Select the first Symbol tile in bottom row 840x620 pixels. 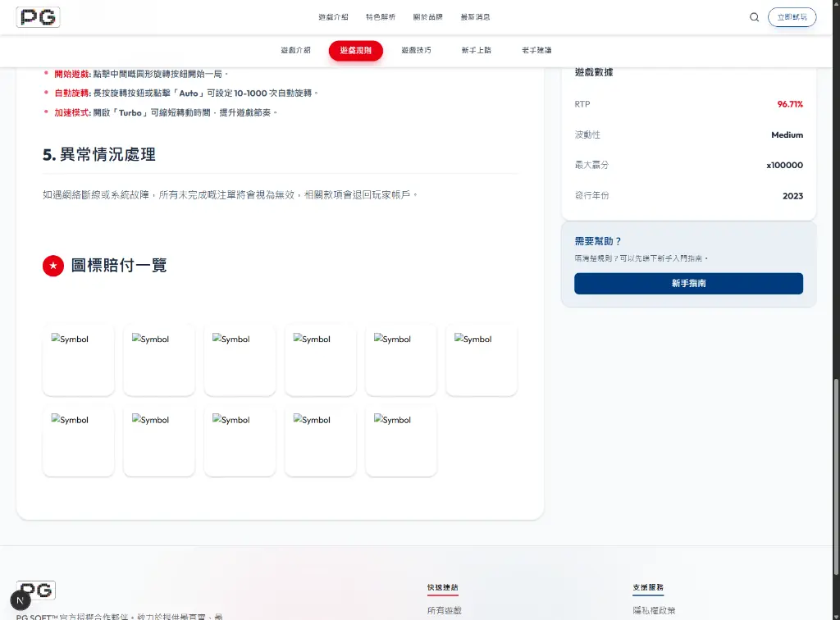[x=78, y=440]
